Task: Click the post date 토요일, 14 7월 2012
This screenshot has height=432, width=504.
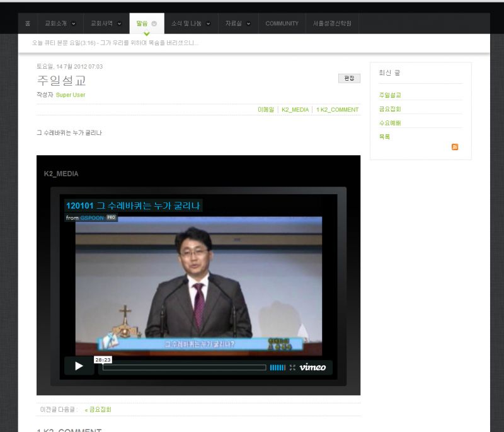Action: tap(70, 67)
